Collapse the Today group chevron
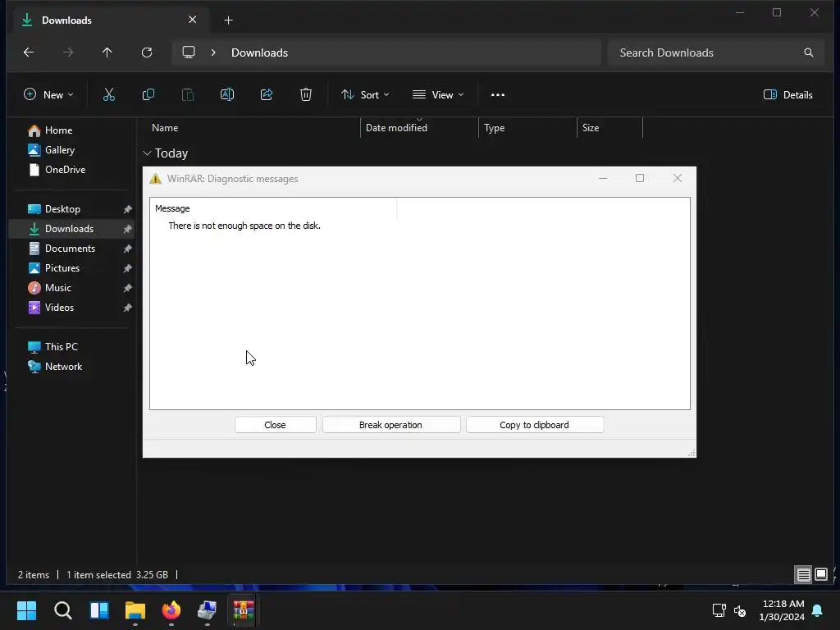Image resolution: width=840 pixels, height=630 pixels. 148,153
